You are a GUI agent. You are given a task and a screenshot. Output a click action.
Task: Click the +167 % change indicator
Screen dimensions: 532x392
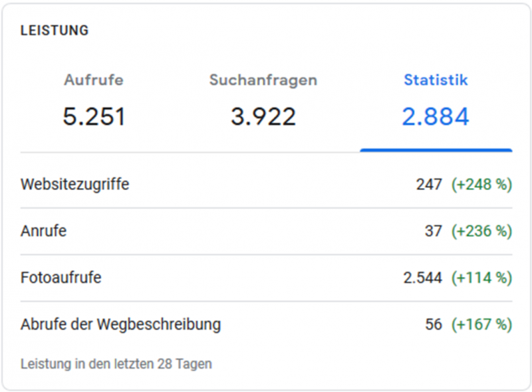coord(481,325)
